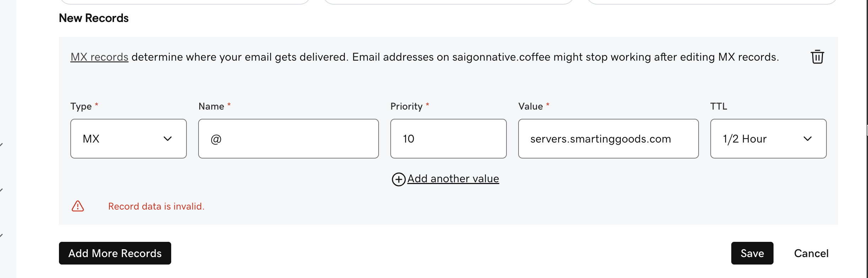Click the Value field label
Image resolution: width=868 pixels, height=278 pixels.
coord(531,106)
